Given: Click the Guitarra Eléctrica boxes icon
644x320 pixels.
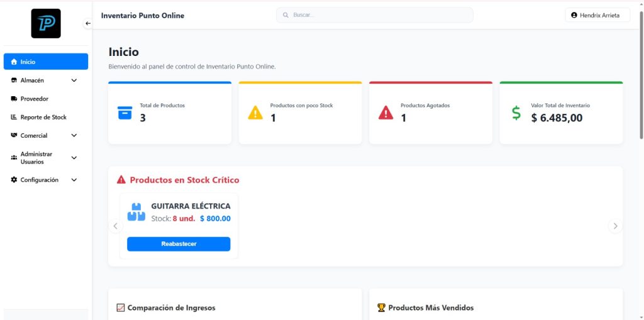Looking at the screenshot, I should click(136, 212).
